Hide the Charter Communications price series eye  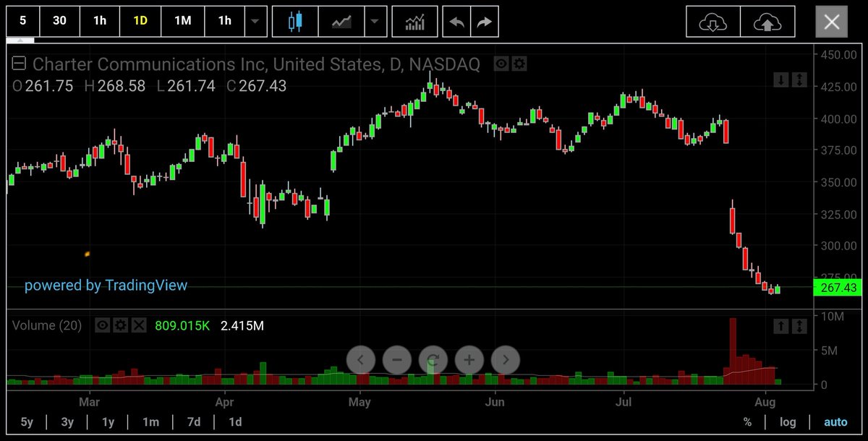pos(501,64)
